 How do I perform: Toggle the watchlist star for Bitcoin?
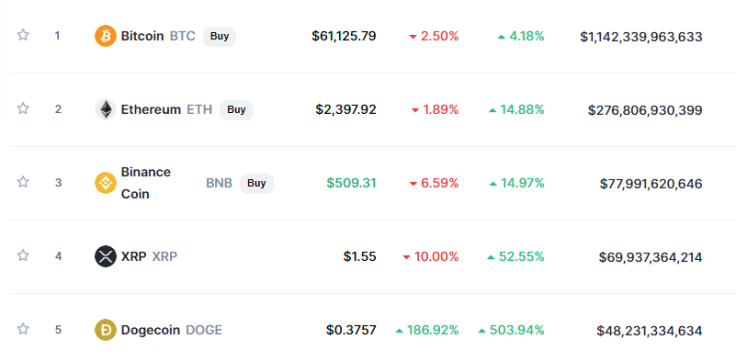pos(23,35)
